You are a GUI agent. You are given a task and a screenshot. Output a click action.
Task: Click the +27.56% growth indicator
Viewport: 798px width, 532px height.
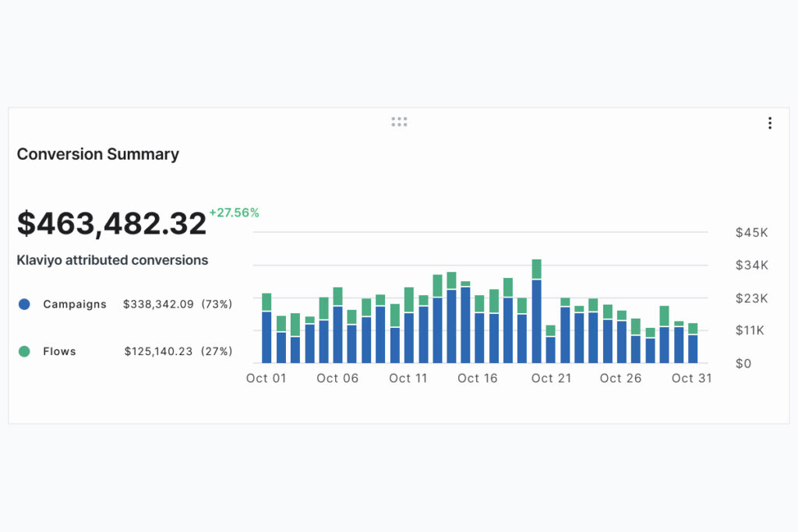(x=233, y=212)
